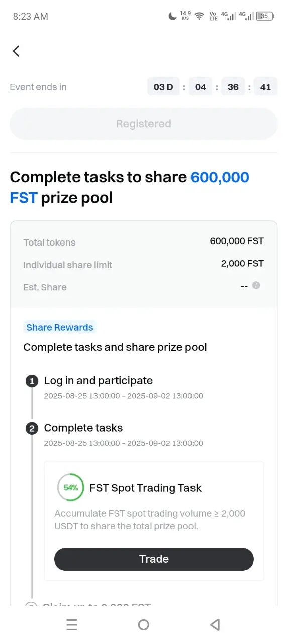Tap the 600,000 FST blue prize text
The height and width of the screenshot is (644, 287).
(130, 187)
